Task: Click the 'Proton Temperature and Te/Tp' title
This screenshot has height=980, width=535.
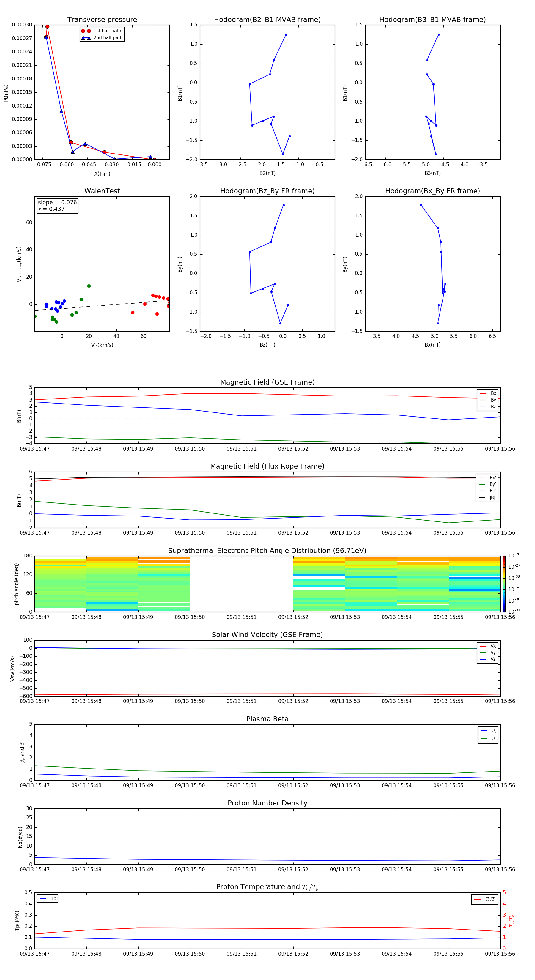Action: point(267,887)
